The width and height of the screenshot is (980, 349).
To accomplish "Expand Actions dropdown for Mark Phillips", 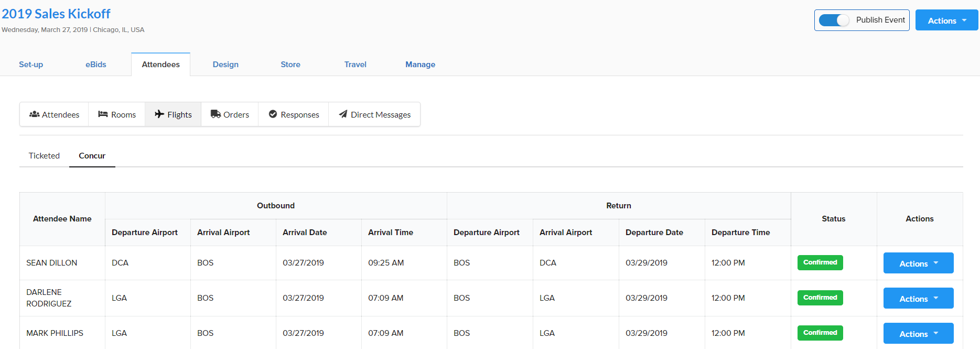I will click(918, 334).
